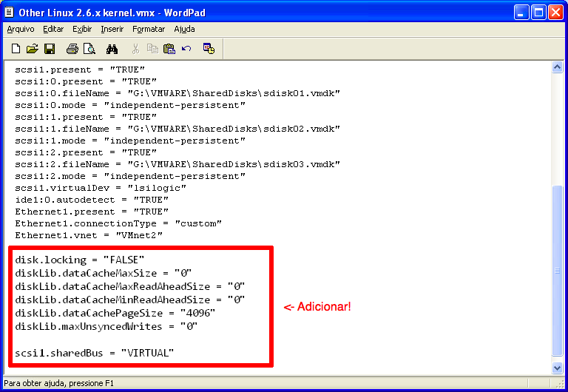Open Print Preview from the toolbar
The height and width of the screenshot is (392, 568).
[x=89, y=50]
